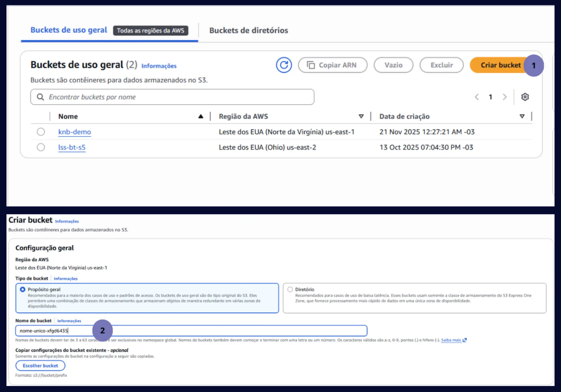Select Propósito geral bucket type
561x392 pixels.
pyautogui.click(x=22, y=289)
